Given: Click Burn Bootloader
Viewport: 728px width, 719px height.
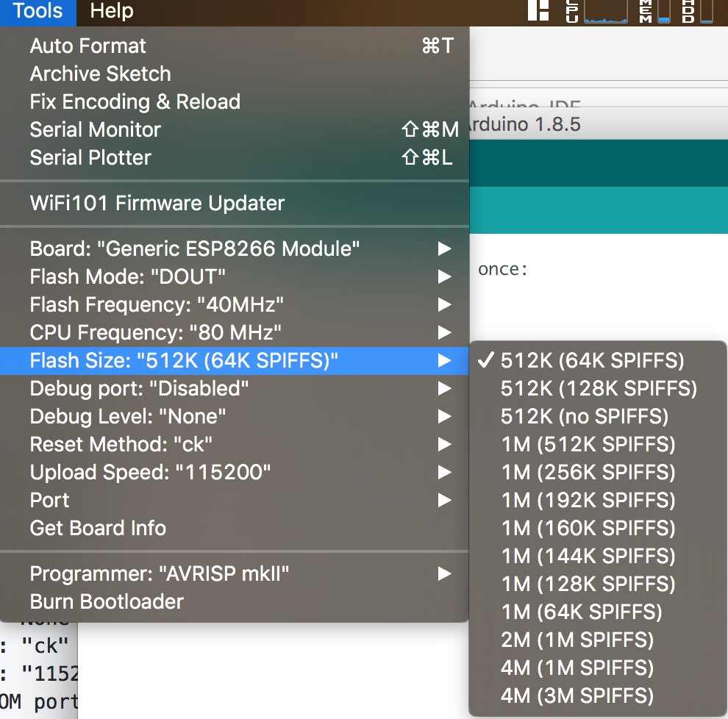Looking at the screenshot, I should point(235,601).
